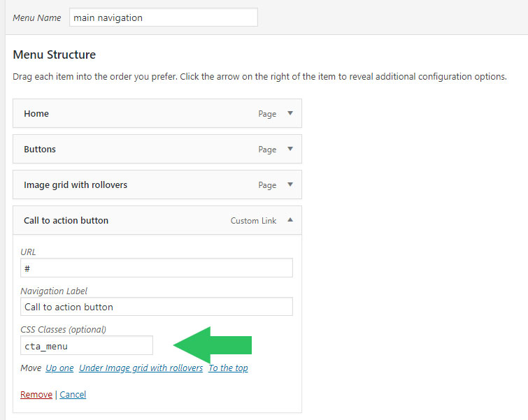Image resolution: width=528 pixels, height=420 pixels.
Task: Click the Navigation Label input field
Action: pyautogui.click(x=157, y=307)
